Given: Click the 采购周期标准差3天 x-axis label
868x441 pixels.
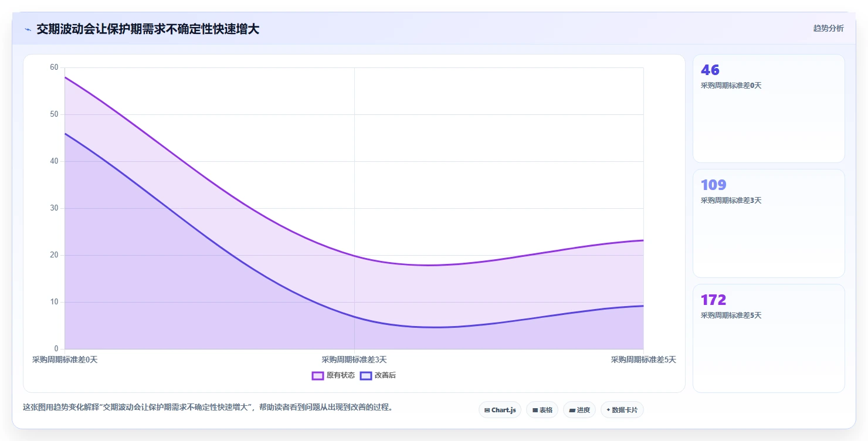Looking at the screenshot, I should tap(354, 359).
